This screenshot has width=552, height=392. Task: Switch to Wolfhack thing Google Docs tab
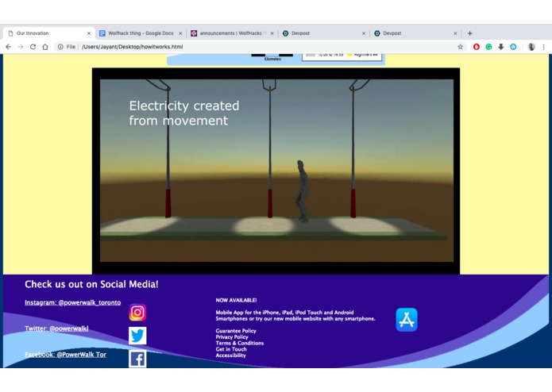point(141,33)
